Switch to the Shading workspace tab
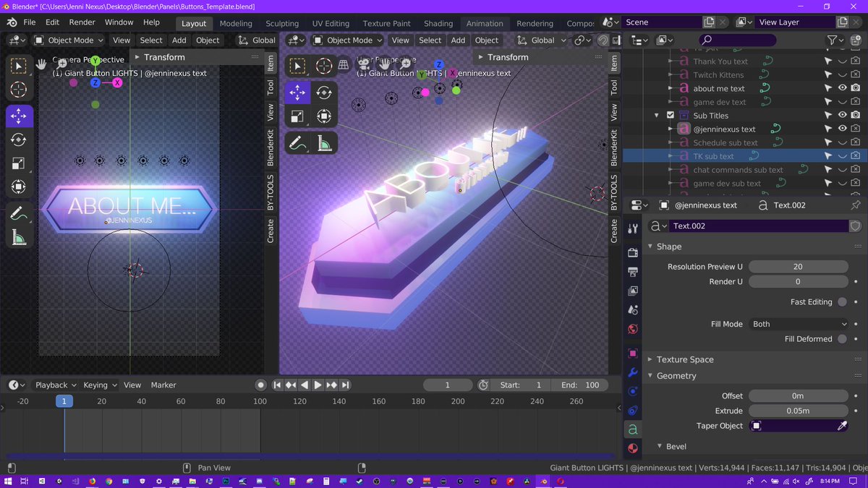This screenshot has width=868, height=488. click(x=438, y=23)
